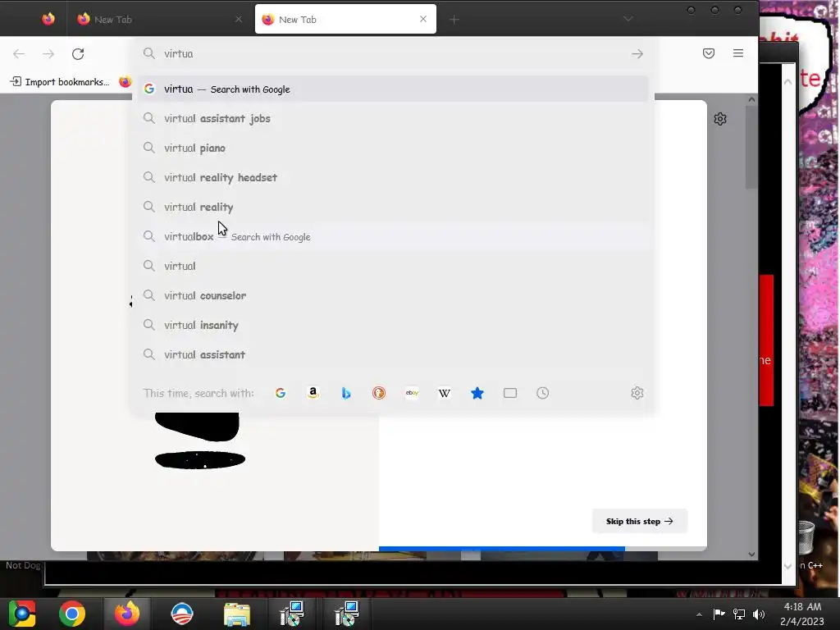Image resolution: width=840 pixels, height=630 pixels.
Task: Open the list all tabs dropdown
Action: coord(628,20)
